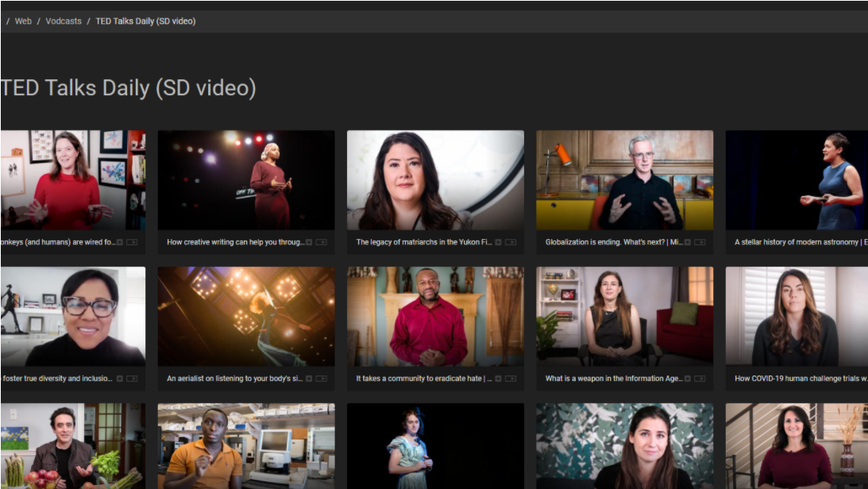Click 'The legacy of matriarchs' video thumbnail
This screenshot has width=868, height=489.
pyautogui.click(x=436, y=180)
